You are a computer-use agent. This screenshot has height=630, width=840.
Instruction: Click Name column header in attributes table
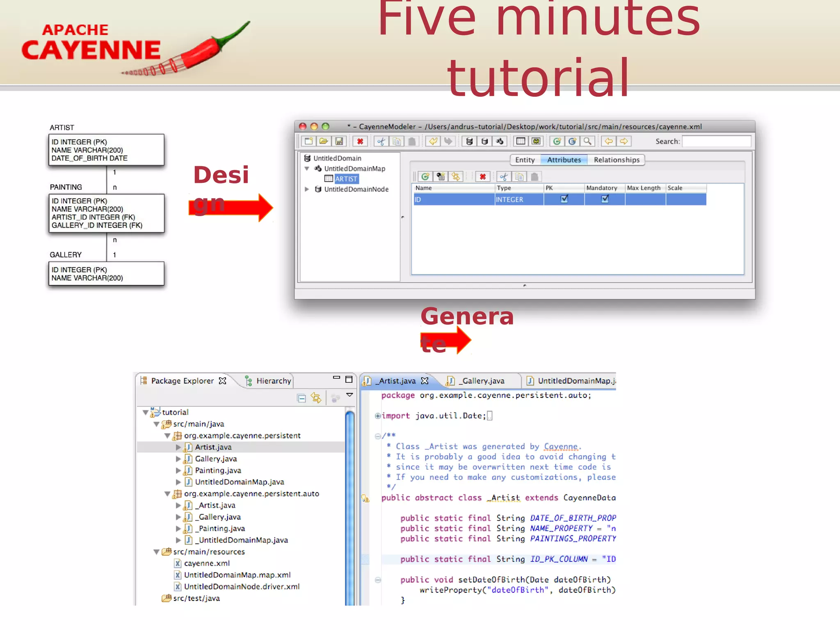tap(454, 188)
